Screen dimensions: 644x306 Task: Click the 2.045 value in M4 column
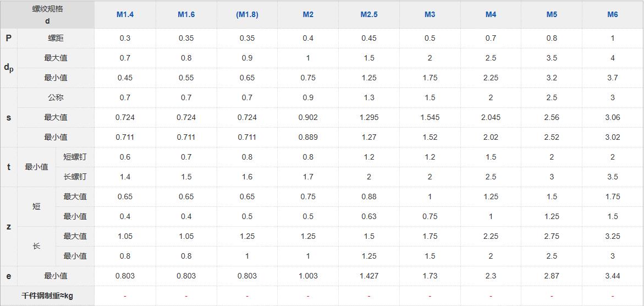coord(491,117)
